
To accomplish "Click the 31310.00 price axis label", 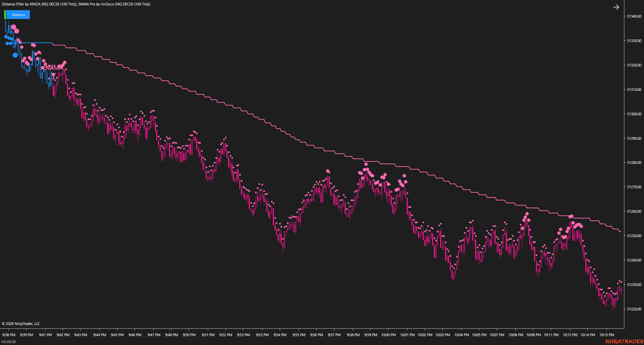I will pyautogui.click(x=634, y=90).
